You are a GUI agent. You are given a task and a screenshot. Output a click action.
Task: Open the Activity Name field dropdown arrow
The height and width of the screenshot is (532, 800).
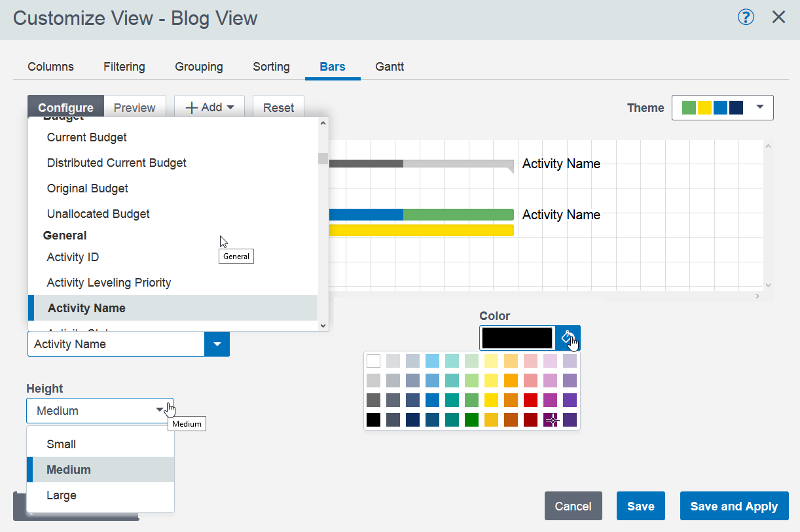(x=217, y=344)
